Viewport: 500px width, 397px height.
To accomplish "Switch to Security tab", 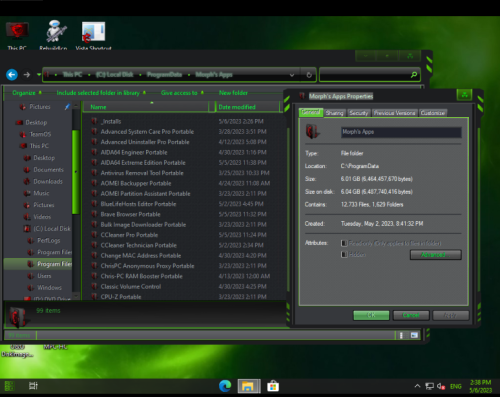I will pyautogui.click(x=359, y=113).
